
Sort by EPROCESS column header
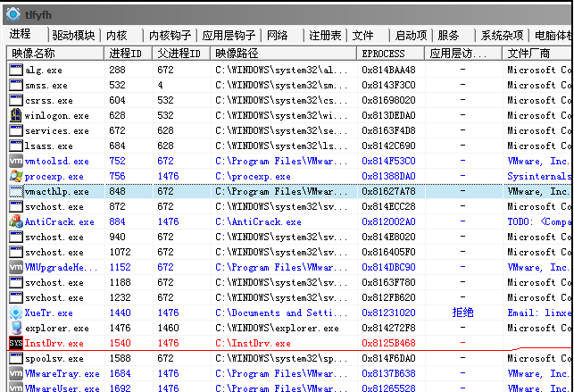391,54
